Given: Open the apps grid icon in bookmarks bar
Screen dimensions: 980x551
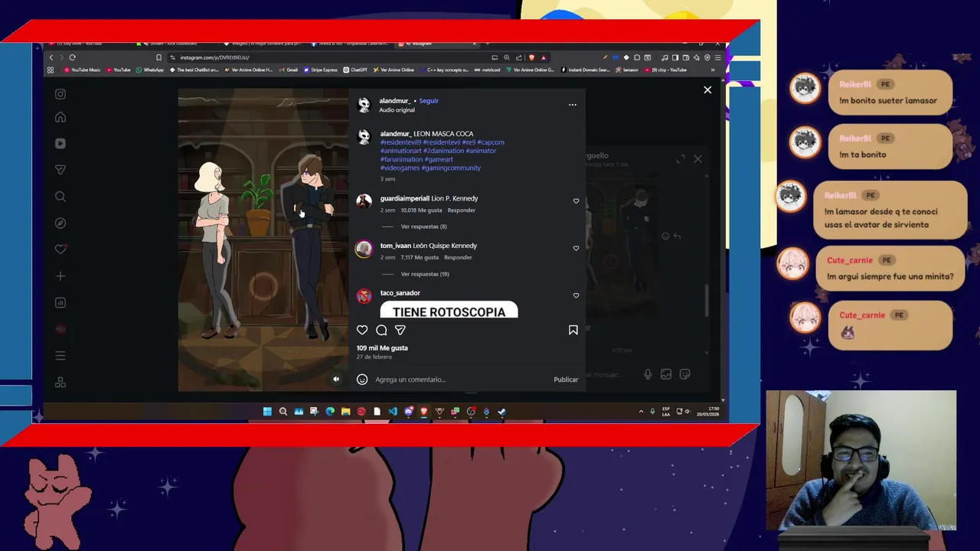Looking at the screenshot, I should pos(51,70).
